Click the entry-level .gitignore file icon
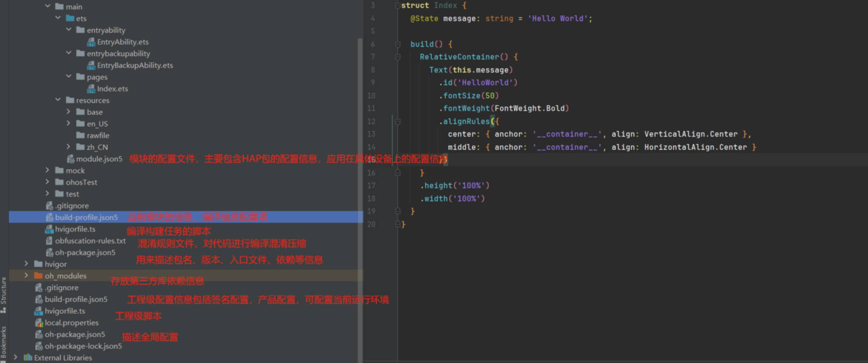This screenshot has height=363, width=868. pyautogui.click(x=49, y=205)
